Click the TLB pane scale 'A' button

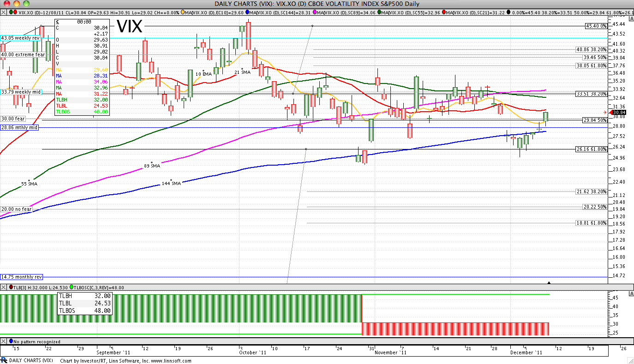(x=631, y=294)
